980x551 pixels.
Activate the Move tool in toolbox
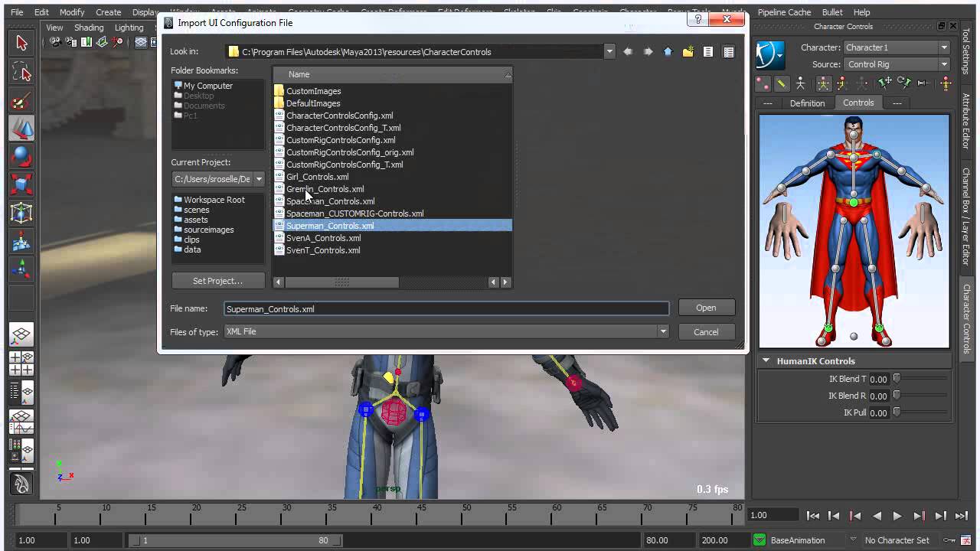point(21,129)
